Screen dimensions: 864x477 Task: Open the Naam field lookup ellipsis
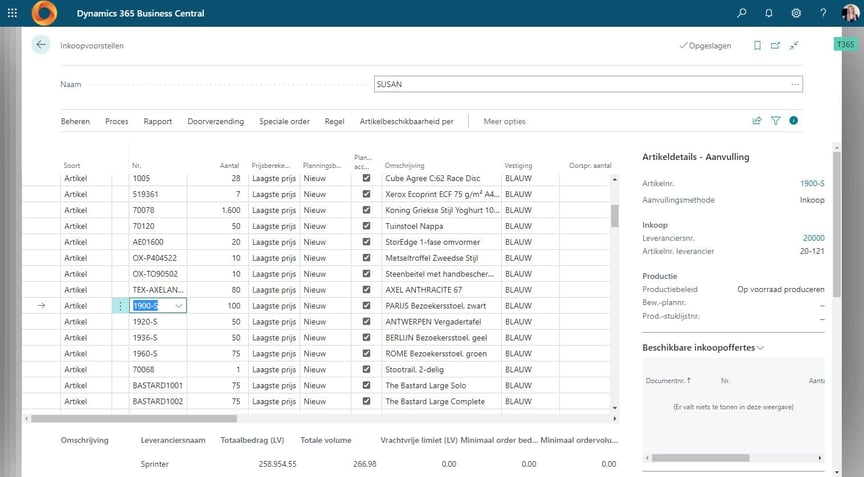click(795, 84)
